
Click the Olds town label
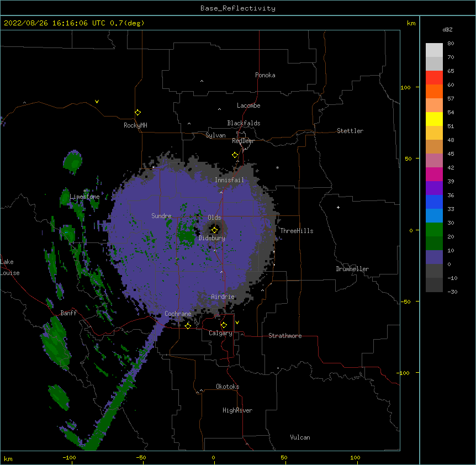pyautogui.click(x=214, y=218)
